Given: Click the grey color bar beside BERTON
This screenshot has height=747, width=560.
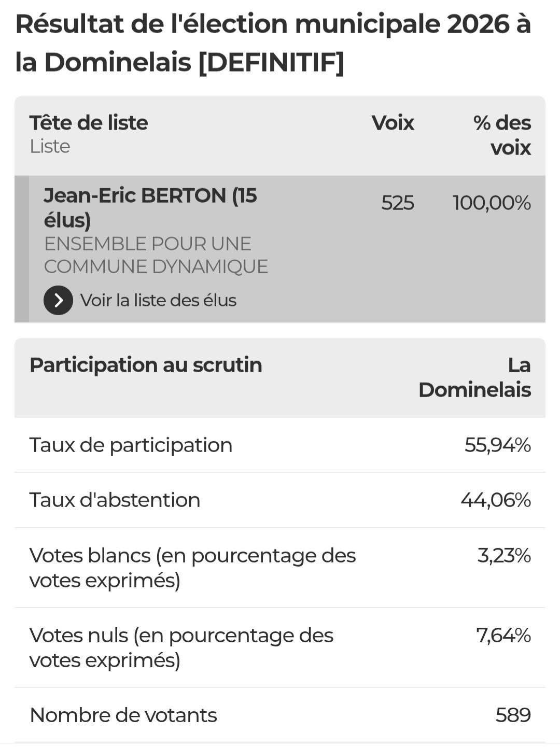Looking at the screenshot, I should point(22,249).
